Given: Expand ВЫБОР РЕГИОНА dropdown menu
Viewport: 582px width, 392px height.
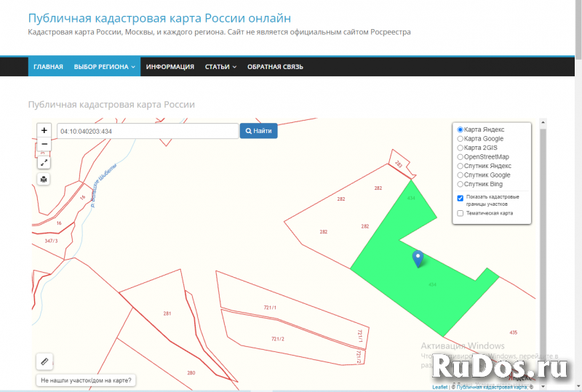Looking at the screenshot, I should 105,67.
